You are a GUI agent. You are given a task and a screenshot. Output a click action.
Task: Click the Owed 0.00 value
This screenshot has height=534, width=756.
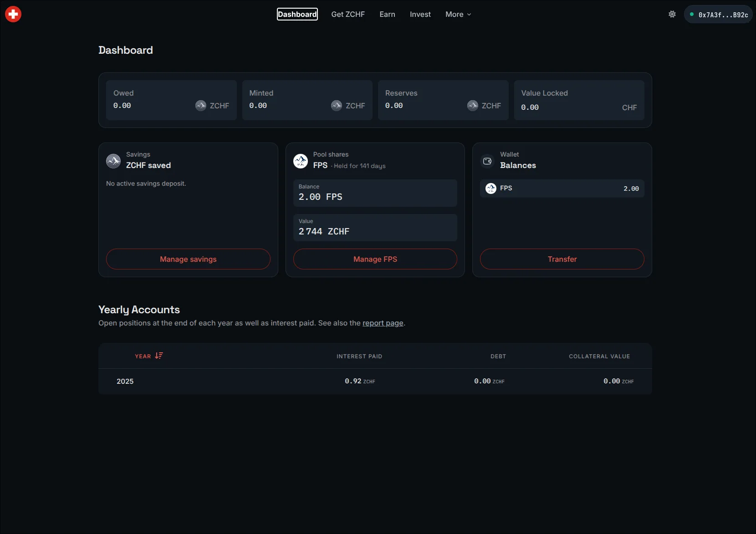tap(122, 106)
